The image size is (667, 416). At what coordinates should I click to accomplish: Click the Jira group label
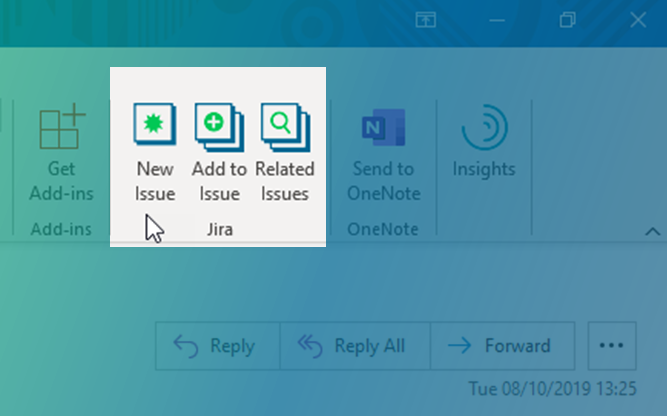coord(219,230)
